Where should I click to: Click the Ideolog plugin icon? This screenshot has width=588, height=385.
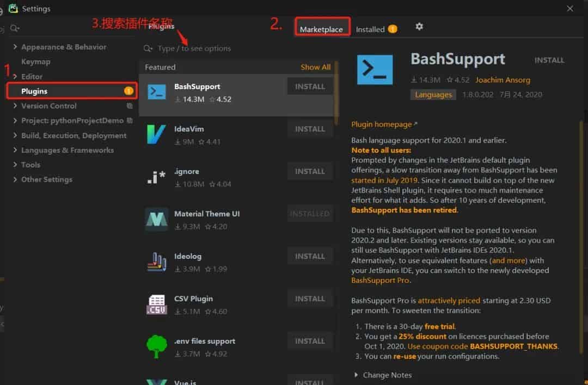[156, 262]
